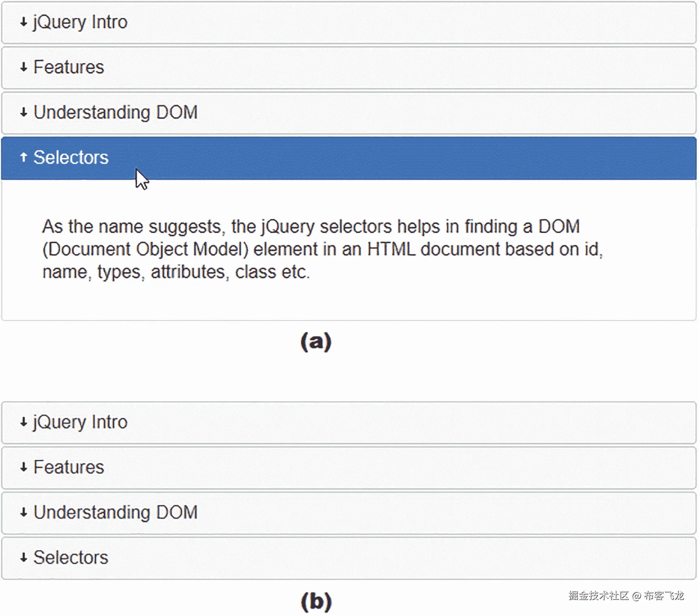Click the down arrow beside Selectors in figure (b)
Image resolution: width=699 pixels, height=616 pixels.
click(24, 558)
